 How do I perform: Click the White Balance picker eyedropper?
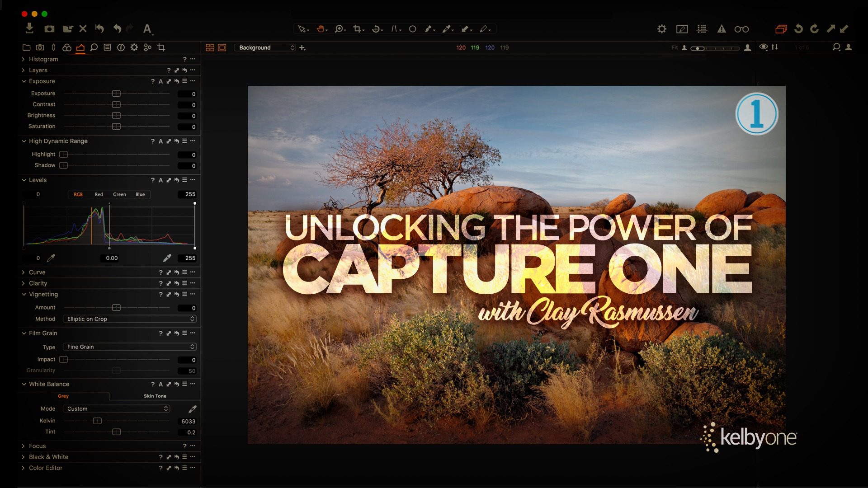tap(193, 409)
